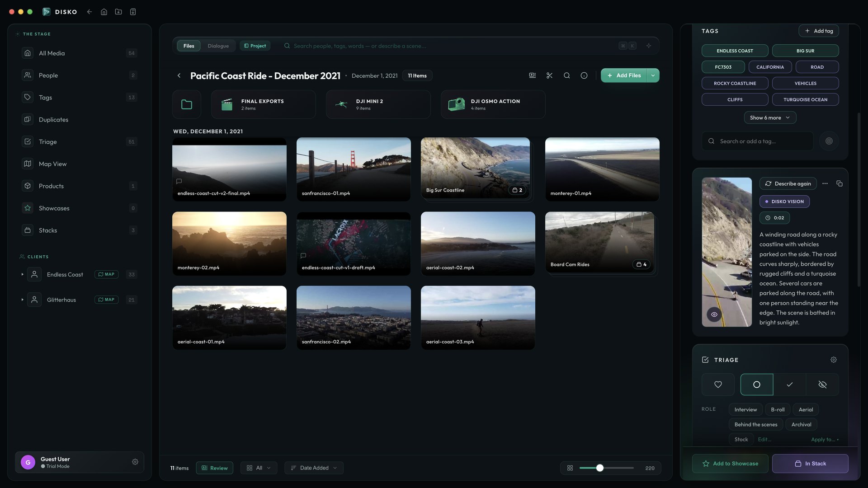Switch to the Dialogue tab

coord(218,46)
